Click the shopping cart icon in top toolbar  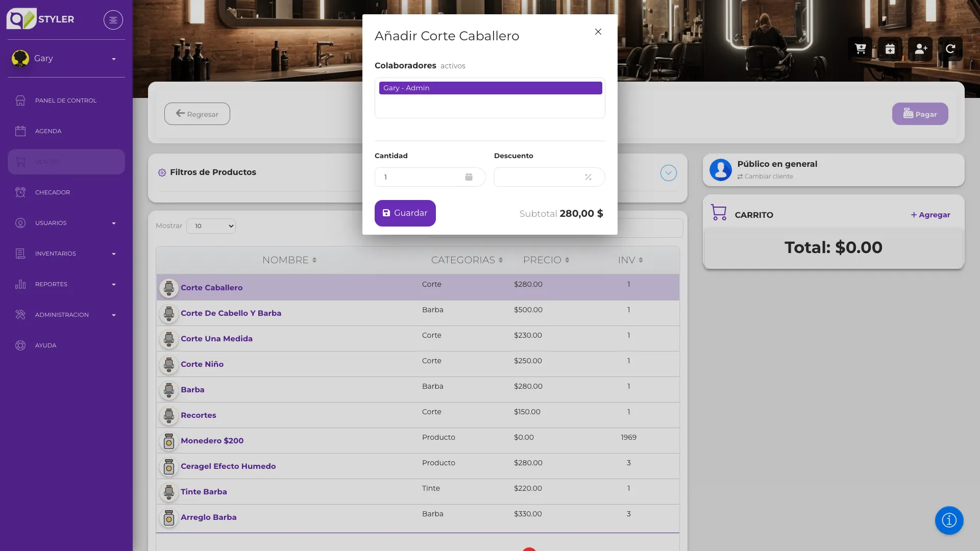pos(860,49)
